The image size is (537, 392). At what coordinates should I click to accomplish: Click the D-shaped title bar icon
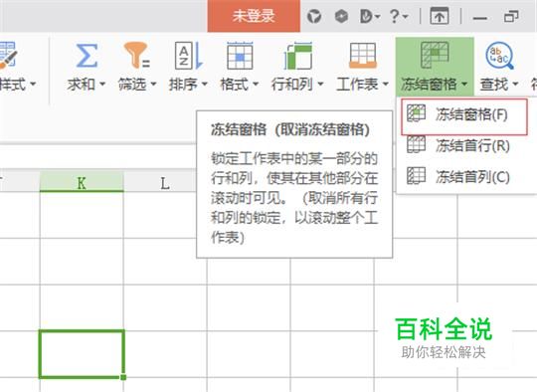coord(366,16)
